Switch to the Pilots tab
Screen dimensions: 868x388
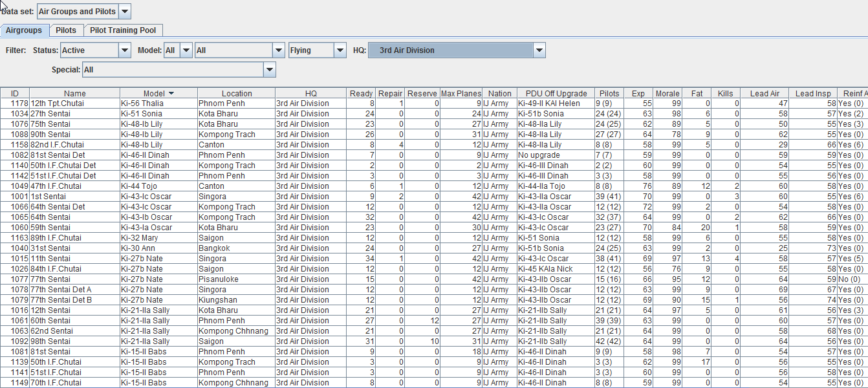point(66,30)
